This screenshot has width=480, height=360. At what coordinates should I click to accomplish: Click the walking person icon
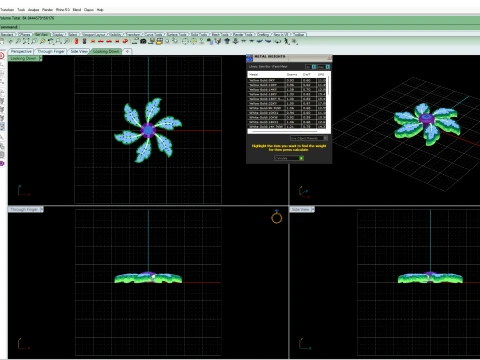(x=286, y=41)
